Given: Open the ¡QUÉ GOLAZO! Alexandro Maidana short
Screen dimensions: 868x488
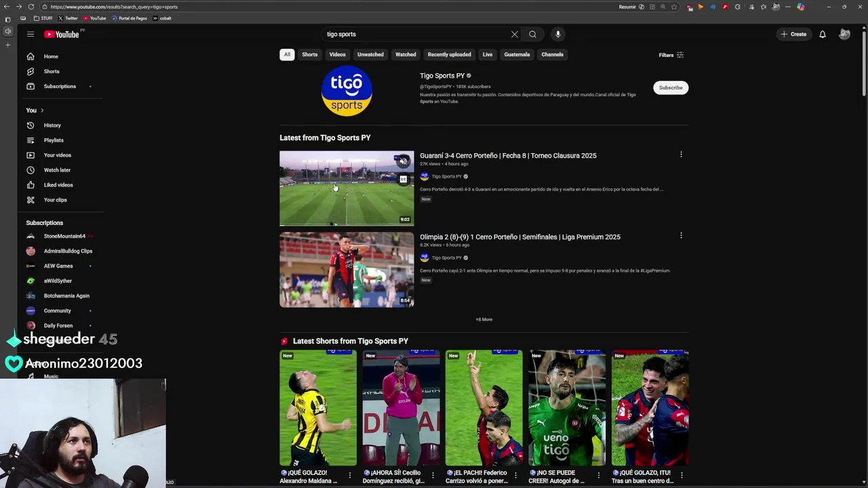Looking at the screenshot, I should (x=318, y=408).
